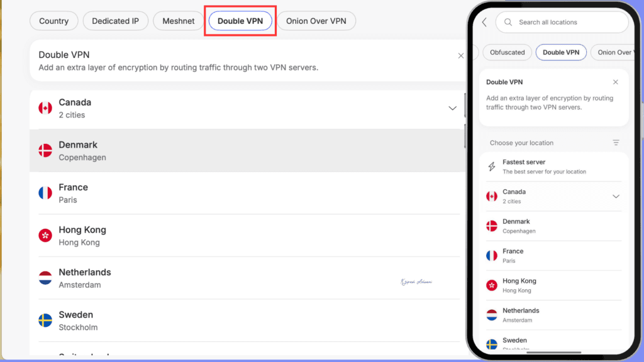Click the Search all locations field on phone

pos(562,22)
